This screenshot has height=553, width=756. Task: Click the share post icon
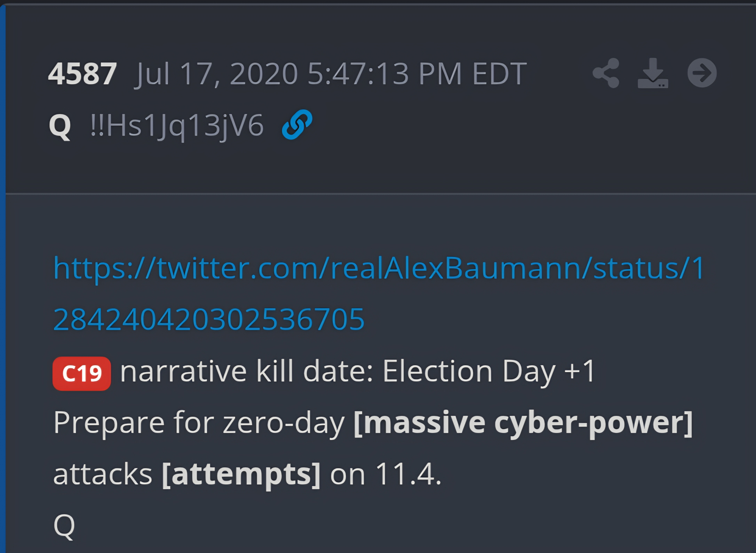[x=606, y=73]
